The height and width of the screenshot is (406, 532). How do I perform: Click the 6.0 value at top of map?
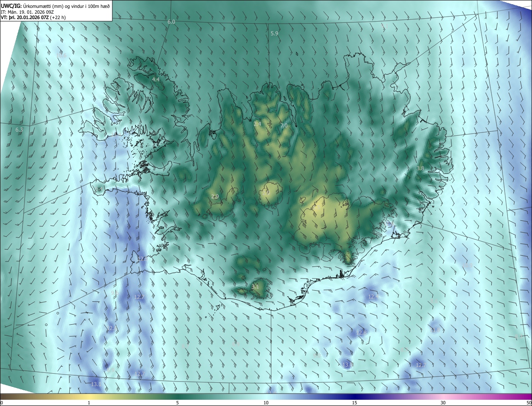(x=171, y=22)
